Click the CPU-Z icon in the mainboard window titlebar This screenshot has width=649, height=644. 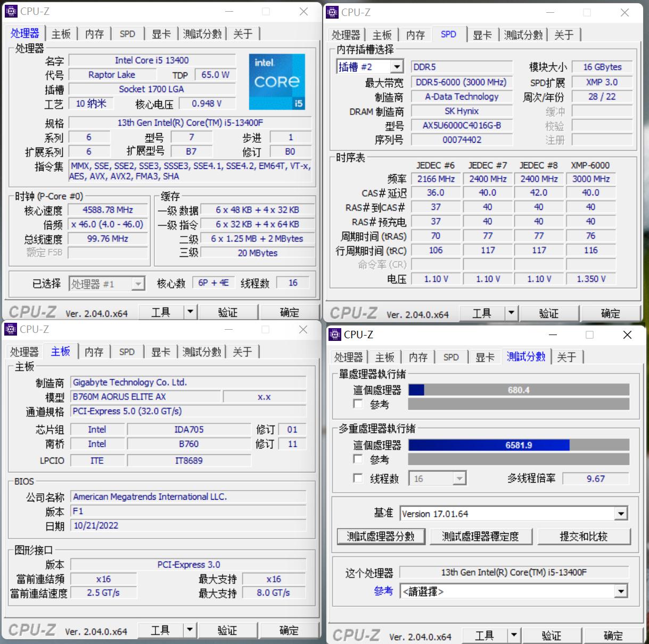(x=10, y=329)
